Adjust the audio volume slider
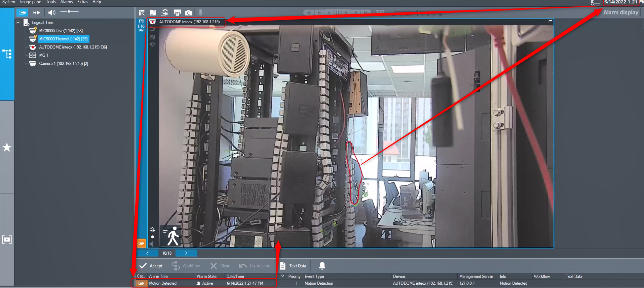 pyautogui.click(x=69, y=12)
